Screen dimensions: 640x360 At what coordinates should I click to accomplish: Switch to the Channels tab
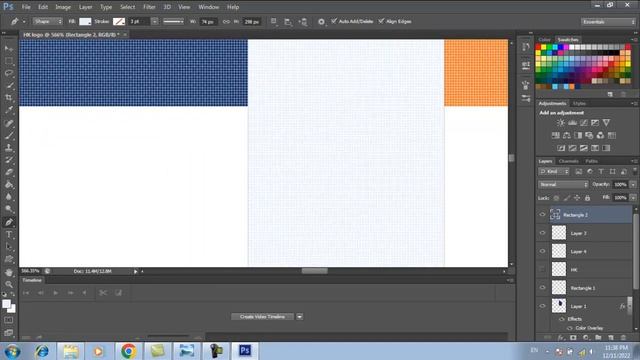(x=568, y=161)
